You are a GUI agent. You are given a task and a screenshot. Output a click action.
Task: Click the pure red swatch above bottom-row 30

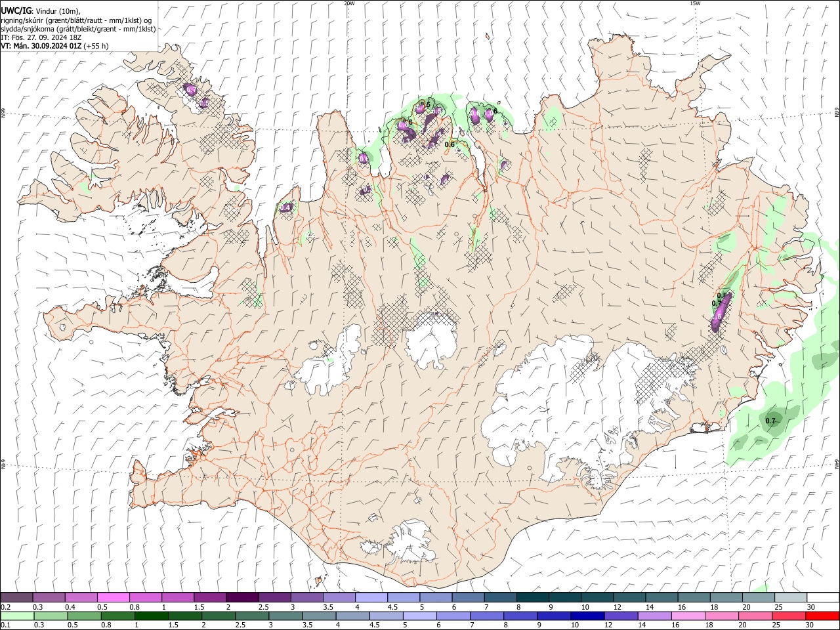tap(822, 616)
